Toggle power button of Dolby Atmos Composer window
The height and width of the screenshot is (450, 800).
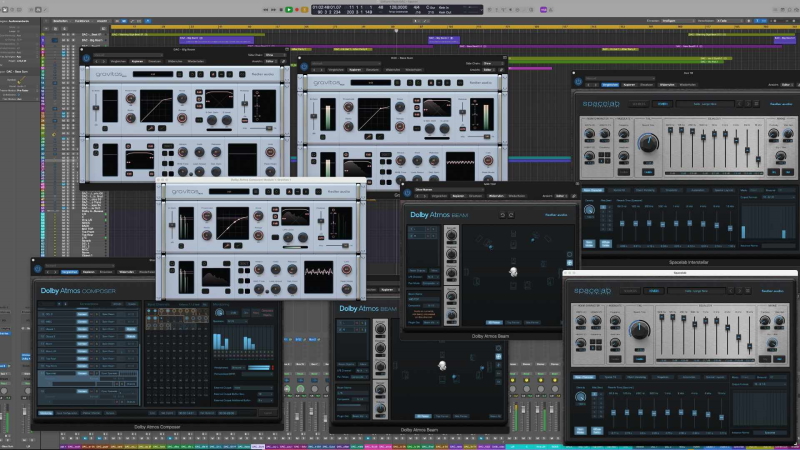coord(38,269)
